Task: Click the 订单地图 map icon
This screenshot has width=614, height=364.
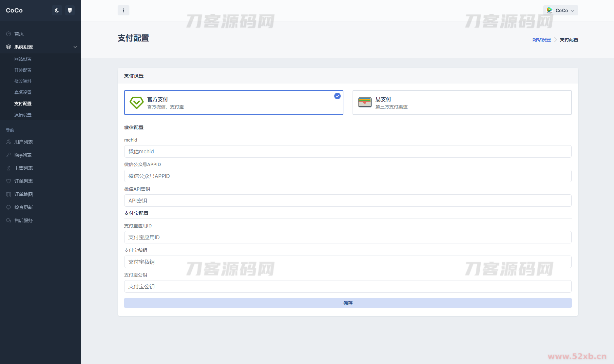Action: (9, 194)
